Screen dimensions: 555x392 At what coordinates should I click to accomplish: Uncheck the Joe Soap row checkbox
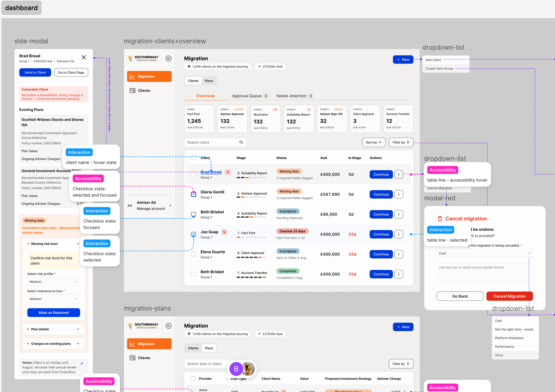pyautogui.click(x=193, y=234)
